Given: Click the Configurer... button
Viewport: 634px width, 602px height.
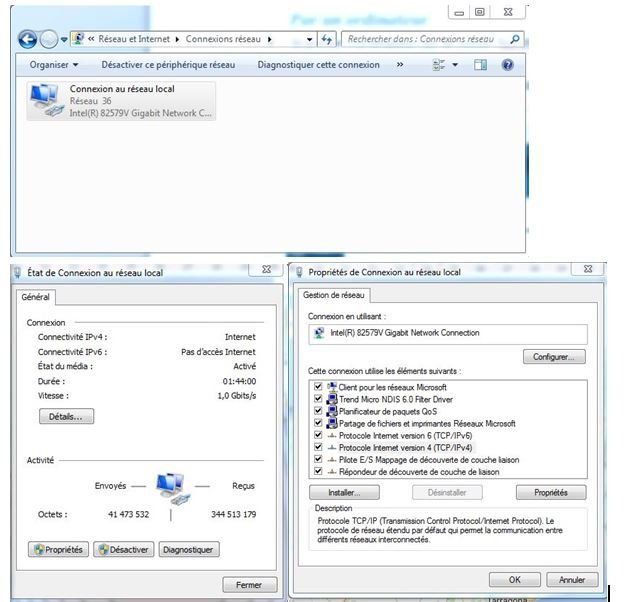Looking at the screenshot, I should click(x=553, y=357).
